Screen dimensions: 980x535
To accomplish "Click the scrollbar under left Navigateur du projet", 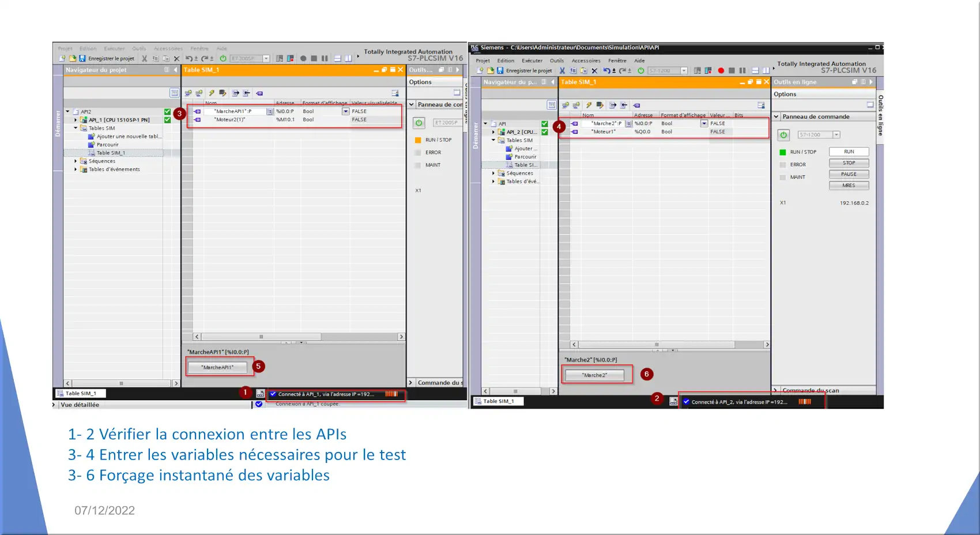I will click(x=122, y=383).
